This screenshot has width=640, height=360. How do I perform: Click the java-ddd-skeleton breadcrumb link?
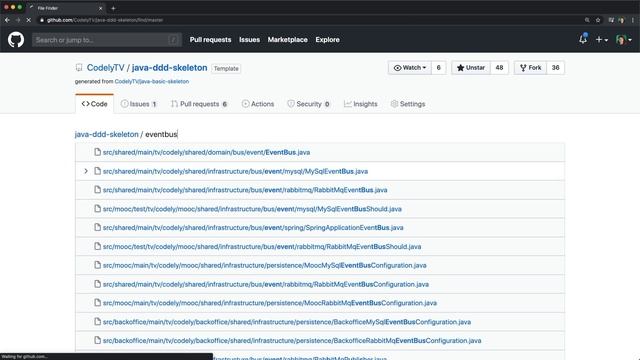pos(107,134)
